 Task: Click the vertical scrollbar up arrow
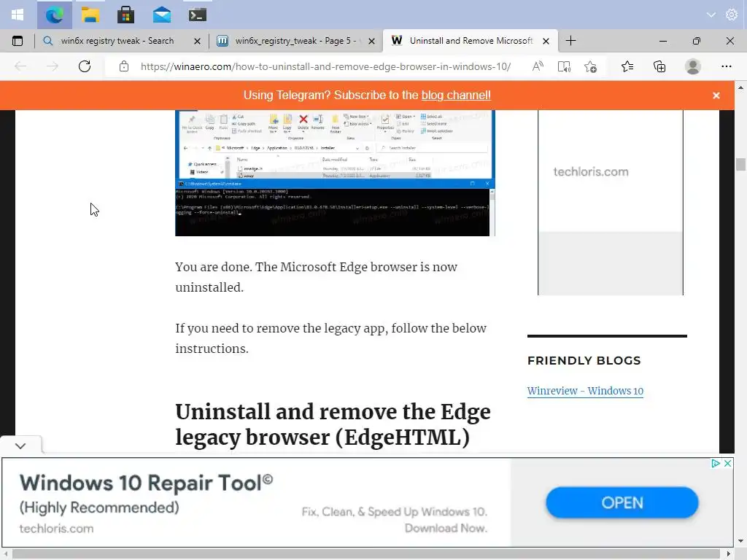(740, 87)
